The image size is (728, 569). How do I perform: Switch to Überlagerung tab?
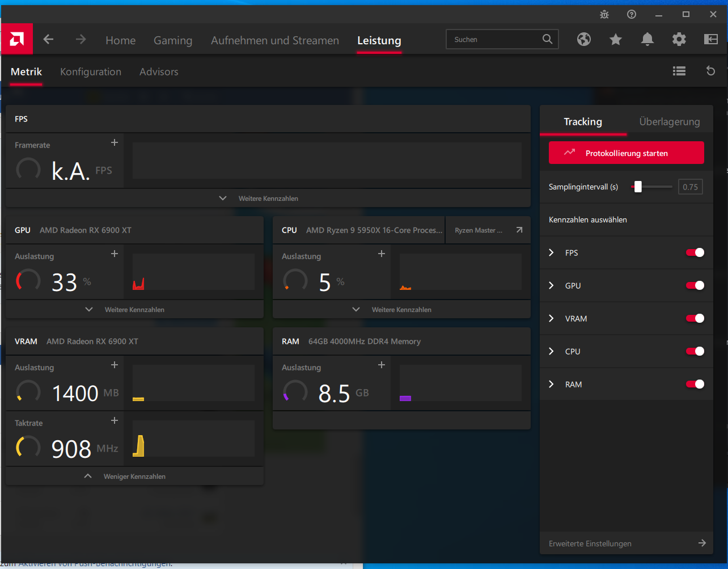pos(670,121)
